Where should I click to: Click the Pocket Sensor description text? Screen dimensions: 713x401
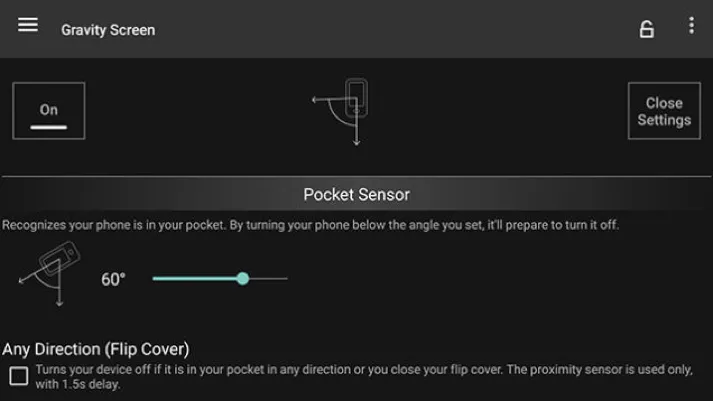[x=310, y=225]
